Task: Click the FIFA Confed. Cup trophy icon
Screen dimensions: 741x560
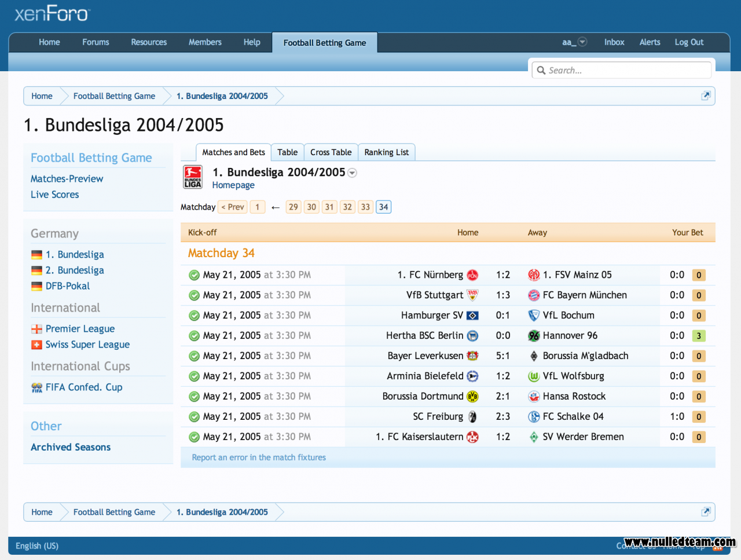Action: click(x=36, y=387)
